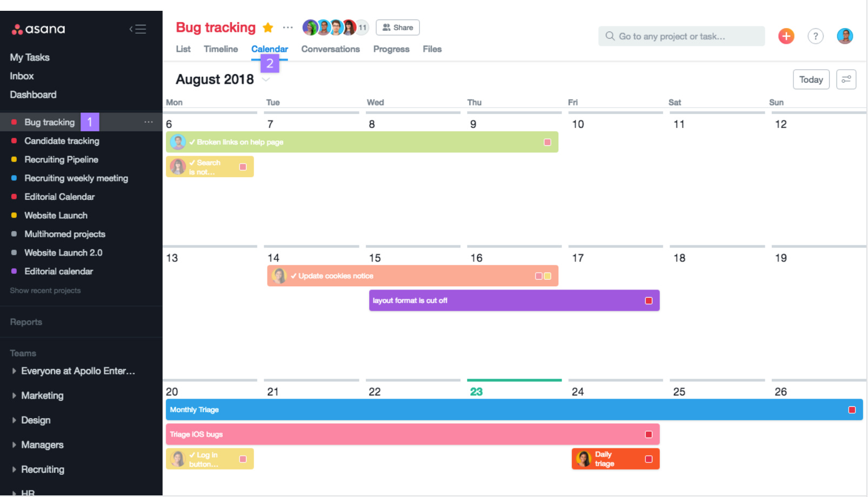Open the user profile avatar menu
This screenshot has height=497, width=868.
tap(845, 36)
